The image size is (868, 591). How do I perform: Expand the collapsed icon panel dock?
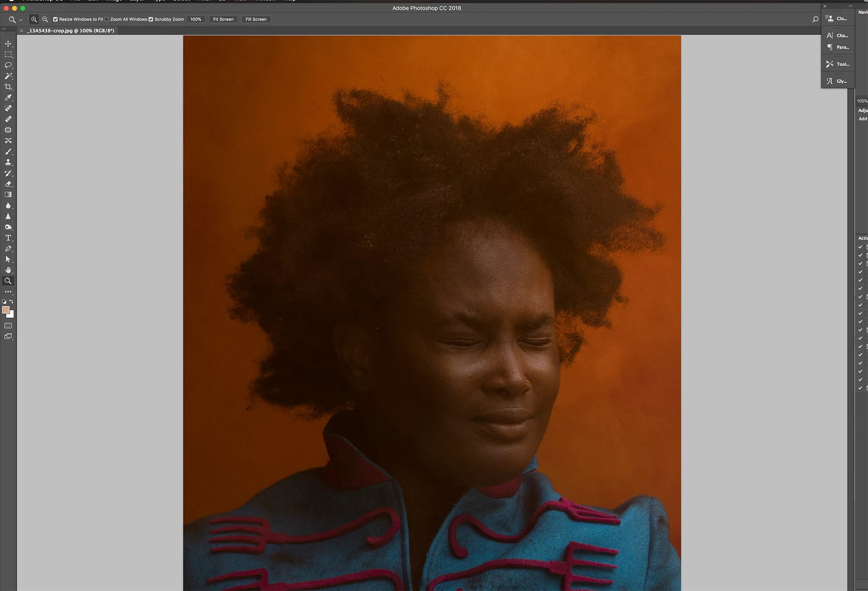(851, 6)
